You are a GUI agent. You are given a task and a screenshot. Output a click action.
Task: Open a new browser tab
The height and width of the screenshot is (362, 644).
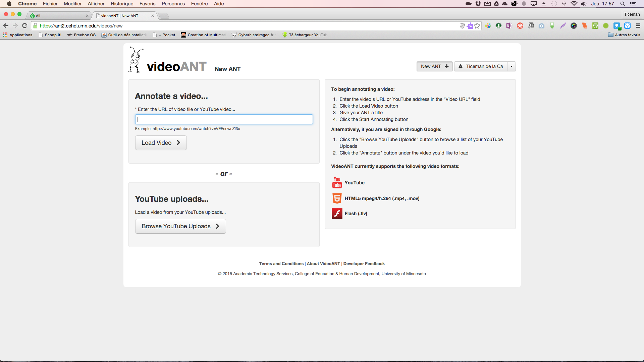[x=164, y=16]
